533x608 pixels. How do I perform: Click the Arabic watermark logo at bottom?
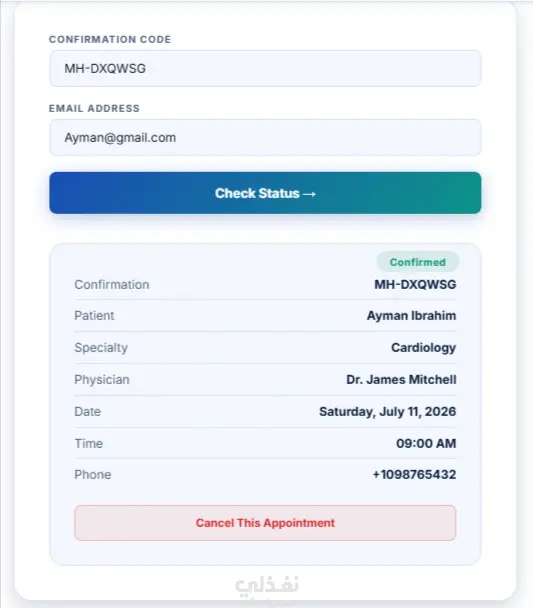click(x=267, y=586)
